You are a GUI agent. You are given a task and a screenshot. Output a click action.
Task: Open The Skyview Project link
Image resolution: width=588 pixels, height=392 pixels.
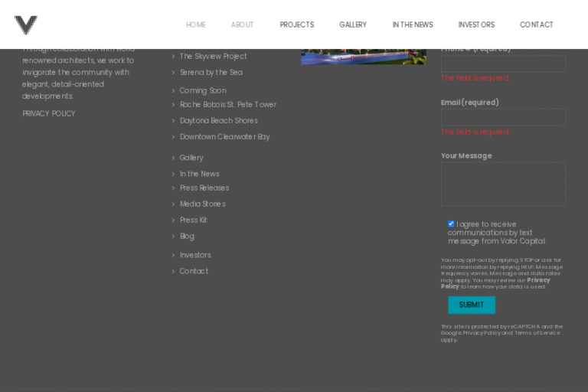coord(213,57)
